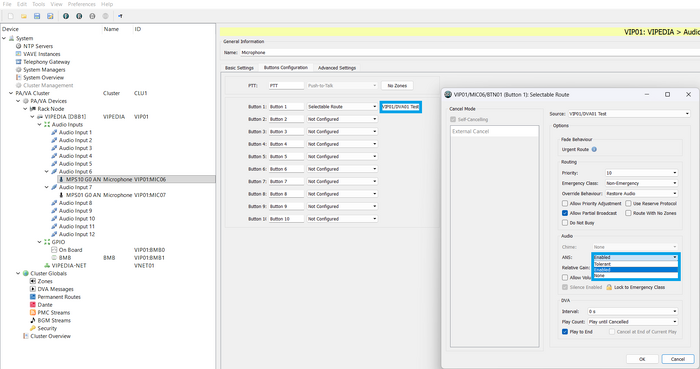
Task: Click the VAVE Instances icon
Action: click(18, 54)
